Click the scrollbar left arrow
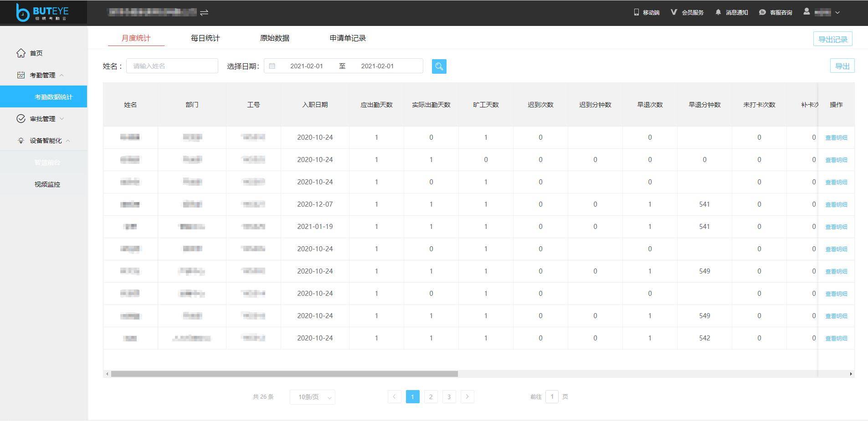The width and height of the screenshot is (868, 421). coord(107,374)
